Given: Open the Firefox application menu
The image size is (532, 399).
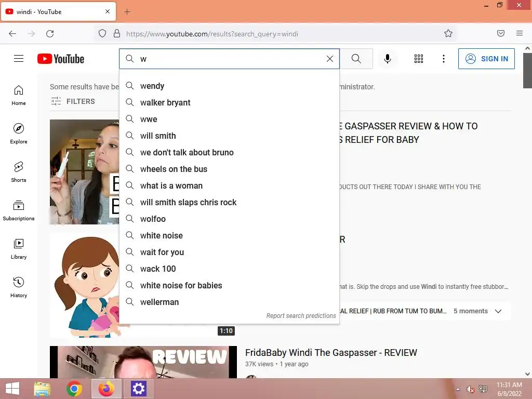Looking at the screenshot, I should click(x=520, y=33).
